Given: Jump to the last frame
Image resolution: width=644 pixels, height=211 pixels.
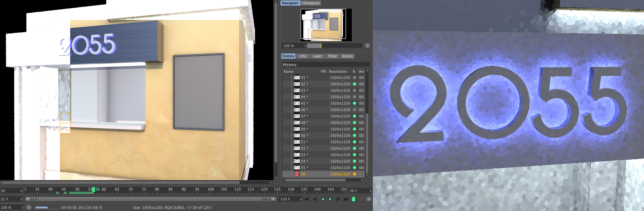Looking at the screenshot, I should (346, 199).
